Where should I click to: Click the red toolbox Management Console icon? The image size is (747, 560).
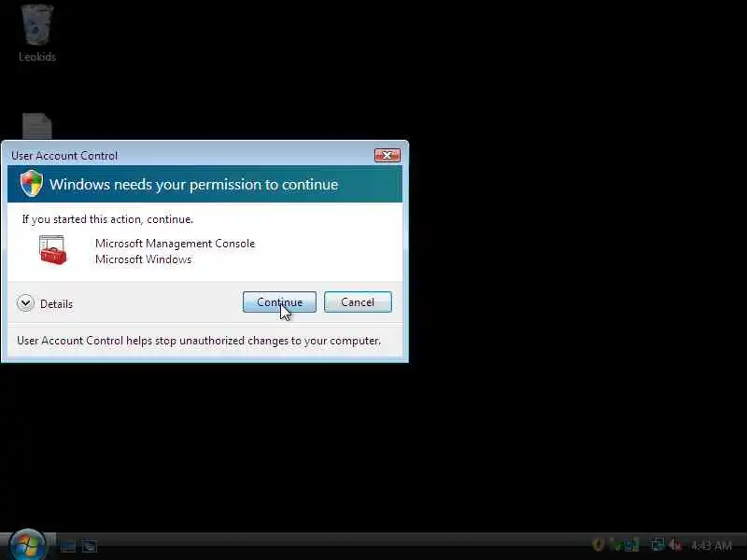[53, 250]
